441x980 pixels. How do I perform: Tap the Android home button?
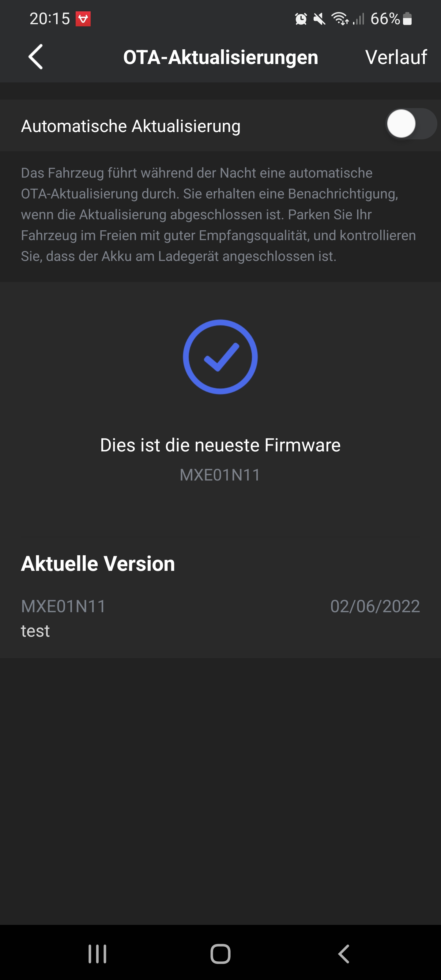pyautogui.click(x=220, y=954)
